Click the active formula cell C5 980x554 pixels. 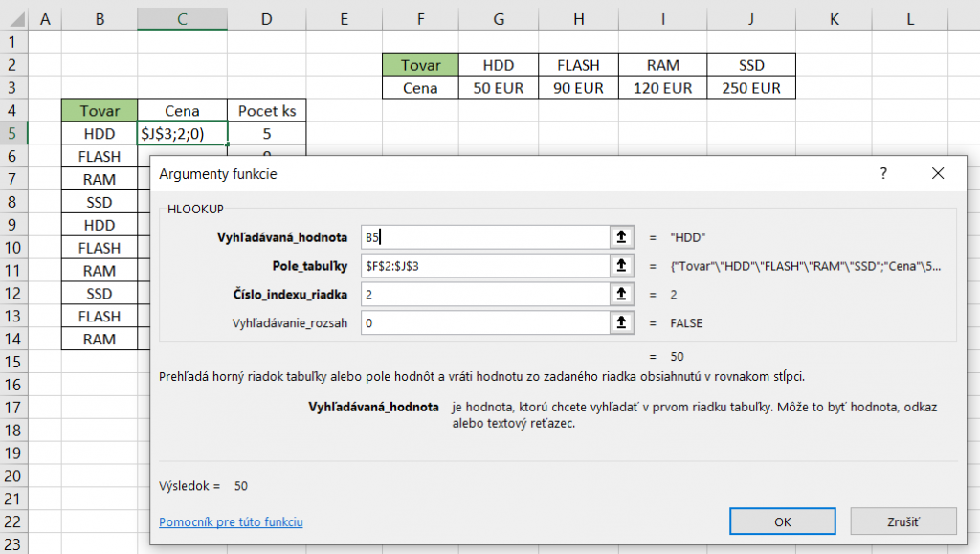pos(182,134)
